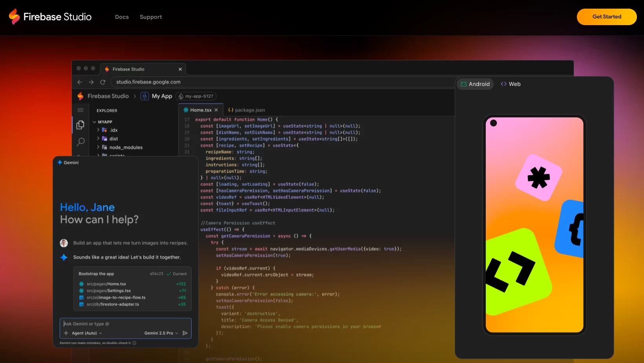The width and height of the screenshot is (644, 363).
Task: Switch the preview to Web
Action: point(510,84)
